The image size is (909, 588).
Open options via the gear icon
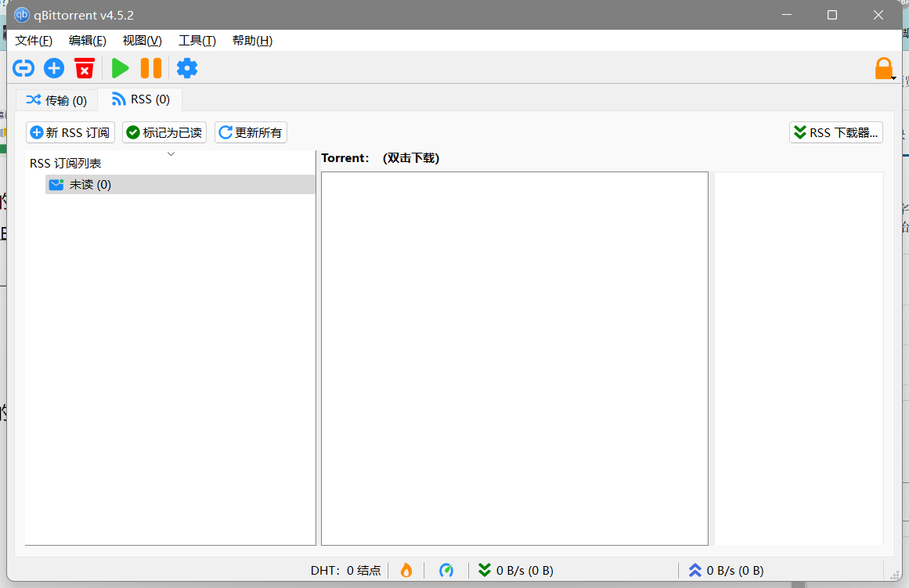(187, 69)
